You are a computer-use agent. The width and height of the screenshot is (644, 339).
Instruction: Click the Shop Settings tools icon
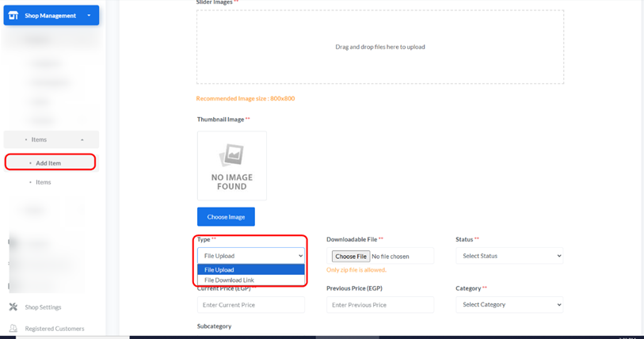point(13,307)
